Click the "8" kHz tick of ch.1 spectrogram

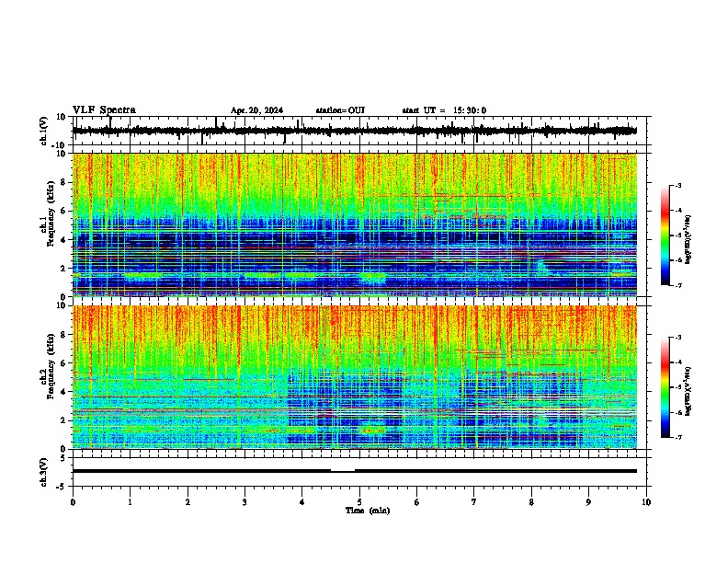(x=64, y=182)
